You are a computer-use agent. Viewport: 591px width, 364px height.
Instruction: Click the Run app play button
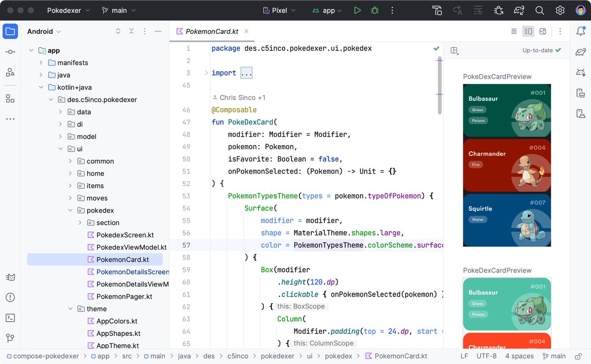(358, 10)
